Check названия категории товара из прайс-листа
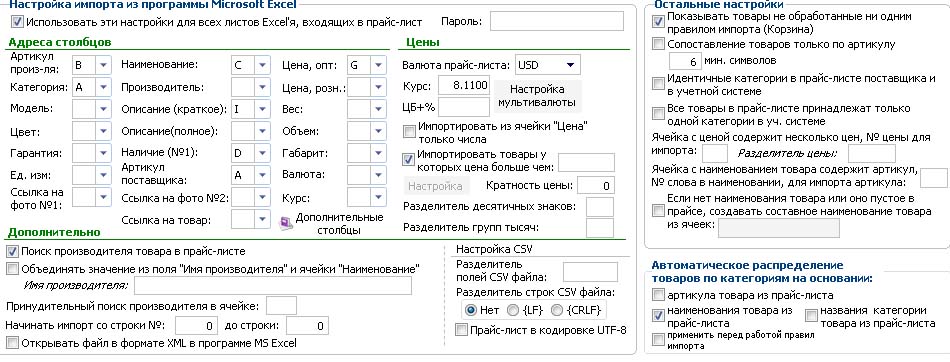950x362 pixels. click(811, 316)
